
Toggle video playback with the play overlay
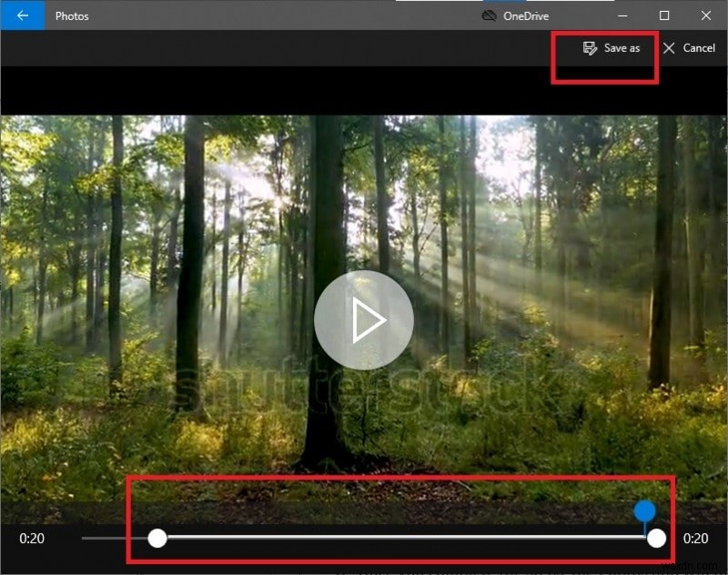(x=364, y=320)
